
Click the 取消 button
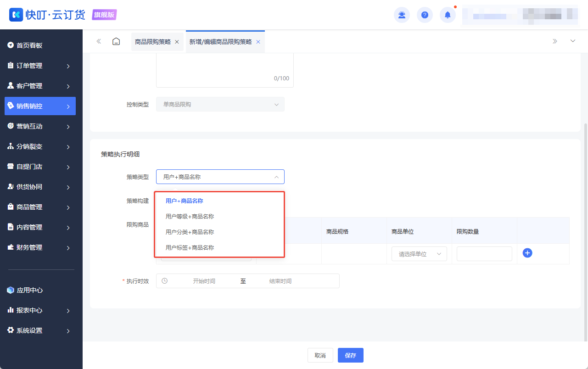[x=320, y=355]
